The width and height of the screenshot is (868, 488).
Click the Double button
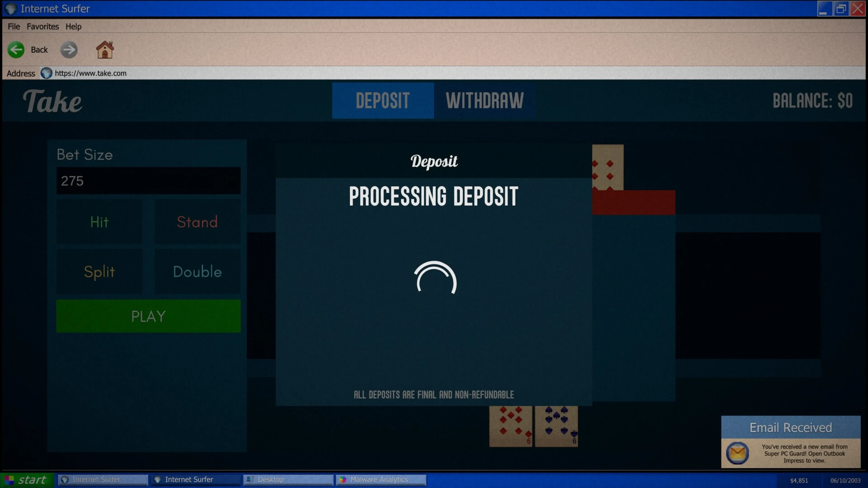click(x=198, y=271)
